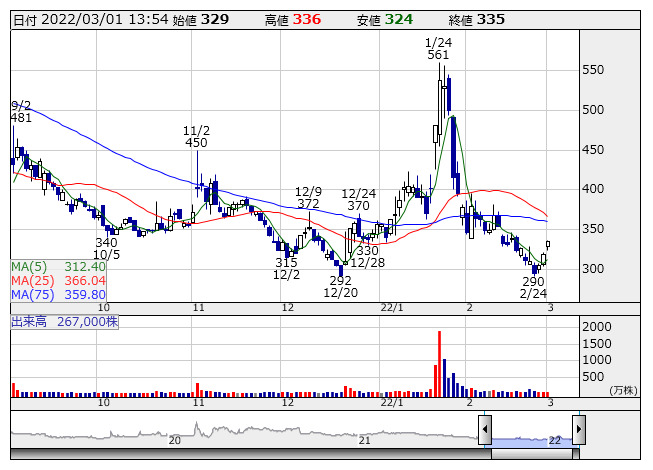Image resolution: width=653 pixels, height=470 pixels.
Task: Click the 高値 336 value in header
Action: [306, 19]
